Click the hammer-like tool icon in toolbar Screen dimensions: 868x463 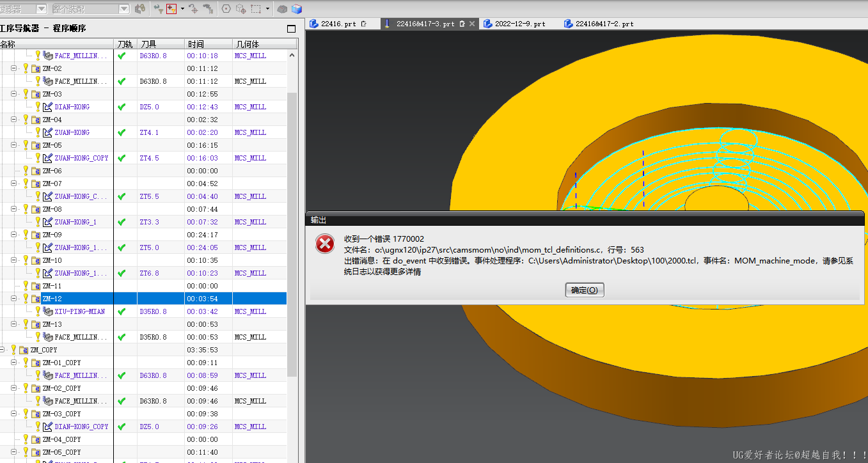(x=208, y=9)
